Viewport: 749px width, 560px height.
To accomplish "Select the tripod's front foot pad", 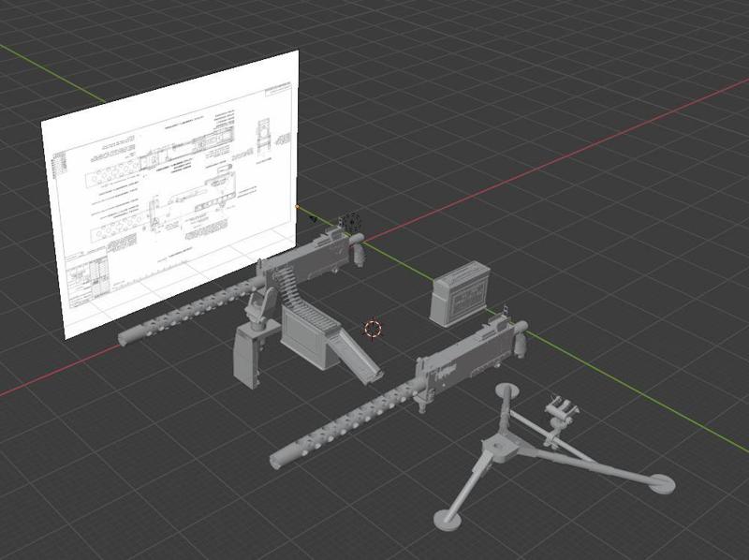I will (x=449, y=520).
